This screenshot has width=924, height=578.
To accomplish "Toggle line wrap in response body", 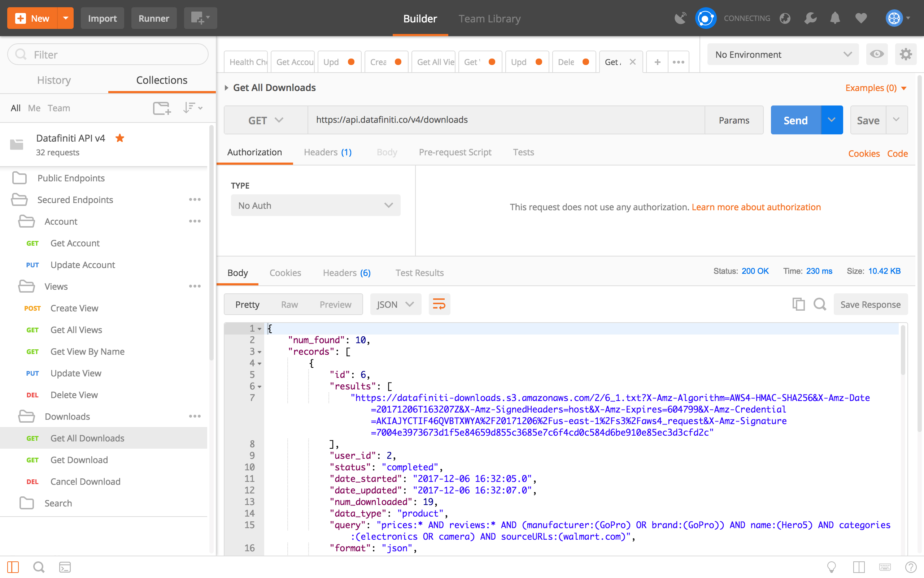I will [x=439, y=304].
